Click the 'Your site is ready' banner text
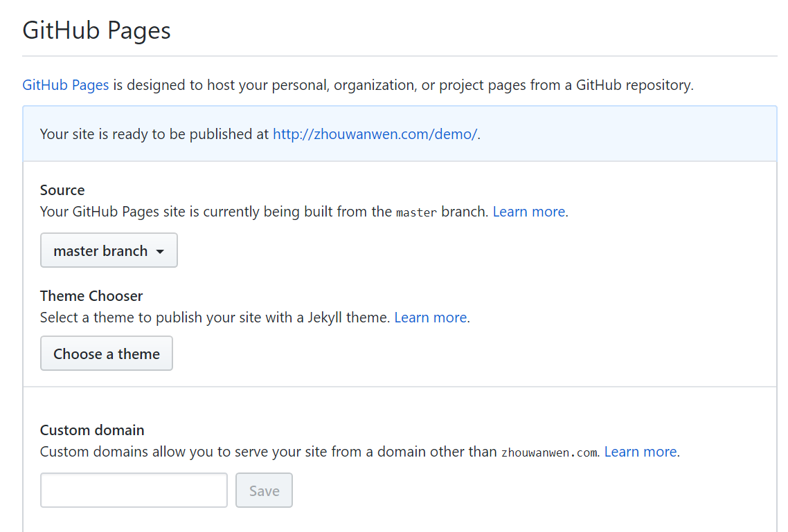Screen dimensions: 788x532 coord(154,134)
